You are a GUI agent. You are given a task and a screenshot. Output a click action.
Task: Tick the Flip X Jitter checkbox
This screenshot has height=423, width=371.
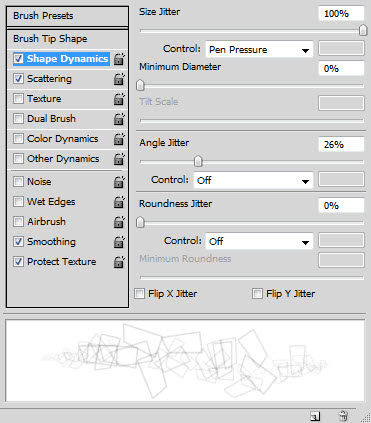(139, 294)
